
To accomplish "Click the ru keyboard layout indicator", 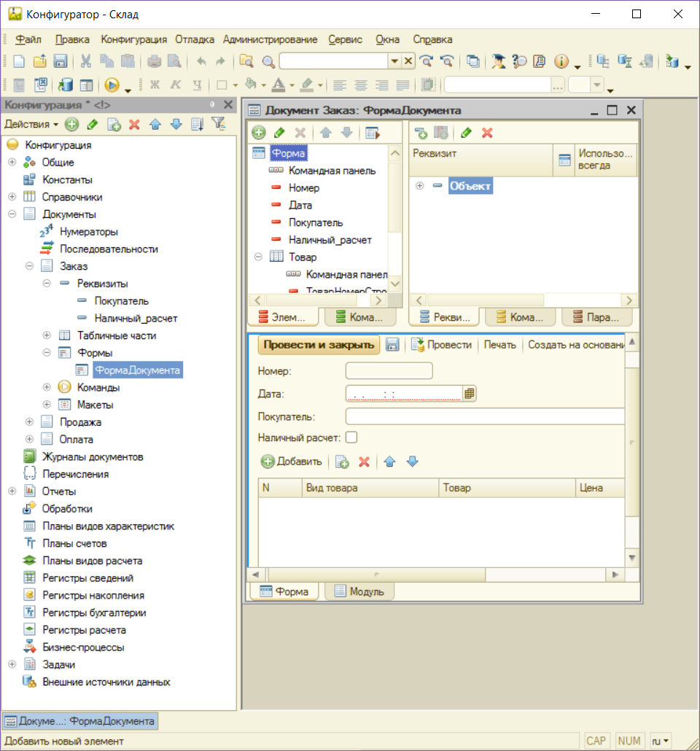I will coord(660,741).
